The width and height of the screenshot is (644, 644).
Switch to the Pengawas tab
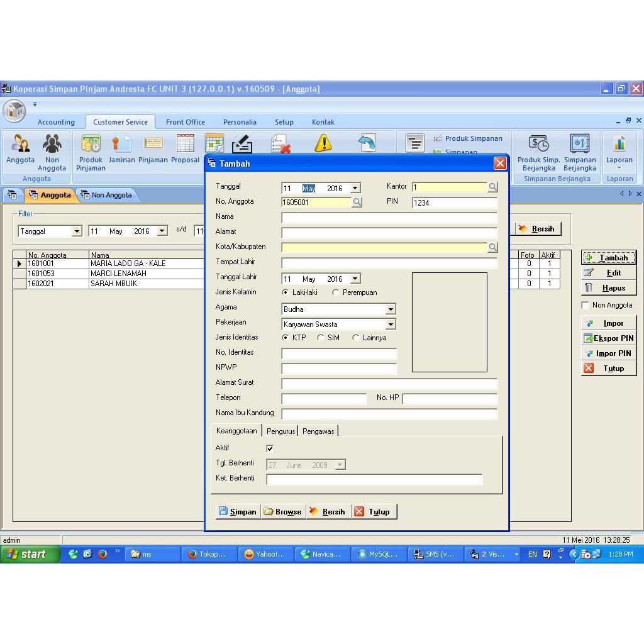coord(318,431)
